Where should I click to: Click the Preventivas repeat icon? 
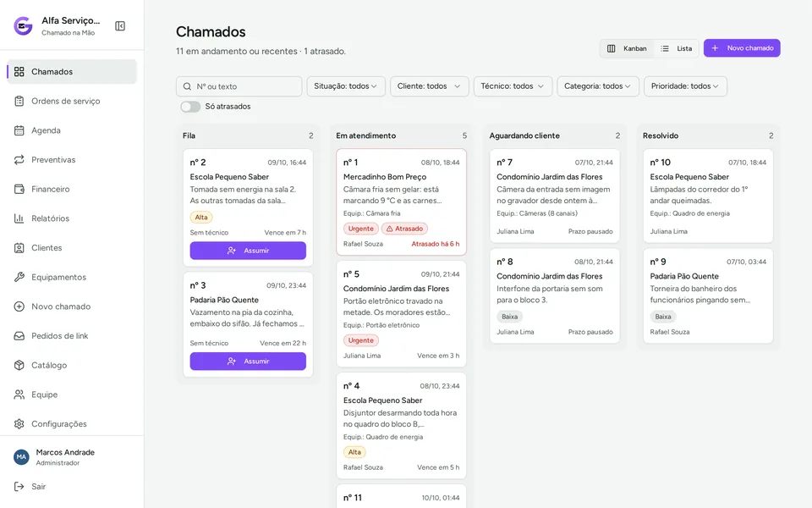(19, 160)
